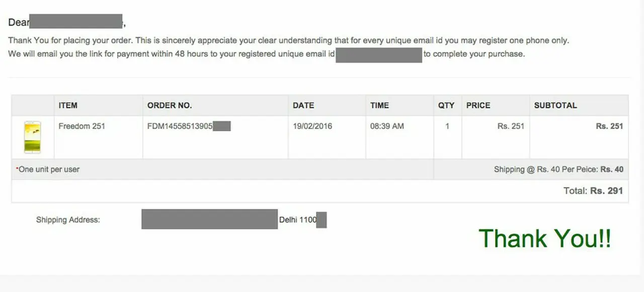This screenshot has height=292, width=644.
Task: Click the ORDER NO. column header
Action: pos(170,106)
